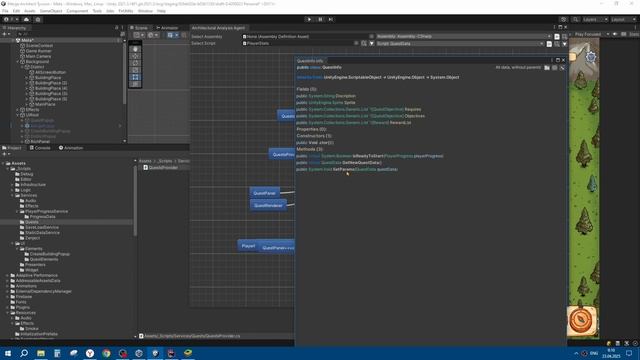Open File Explorer from the taskbar
Viewport: 640px width, 360px height.
[x=41, y=353]
